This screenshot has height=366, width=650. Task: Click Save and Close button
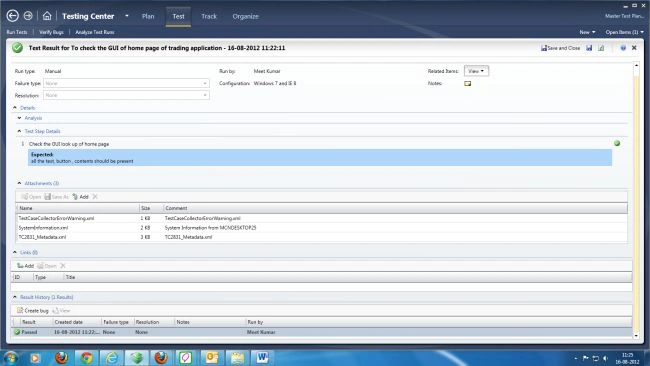(560, 48)
